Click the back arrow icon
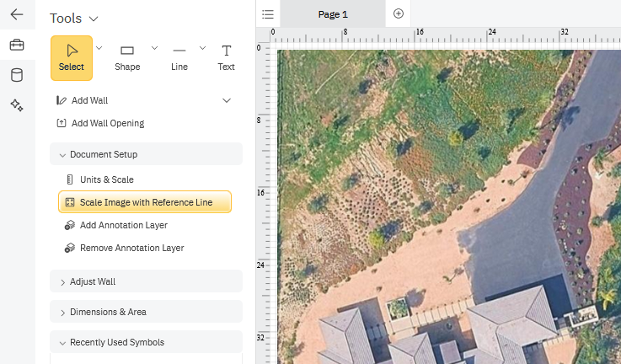 click(x=17, y=14)
